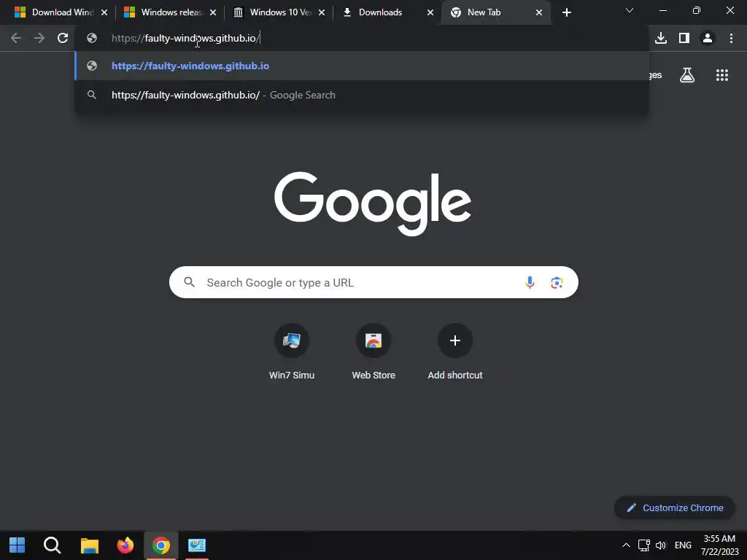Open Google Labs flask icon
Screen dimensions: 747x560
[x=687, y=75]
